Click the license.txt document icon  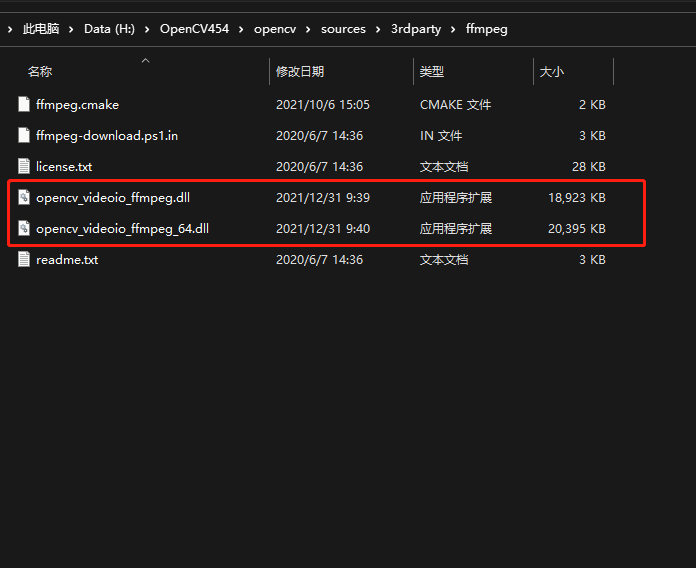tap(24, 166)
